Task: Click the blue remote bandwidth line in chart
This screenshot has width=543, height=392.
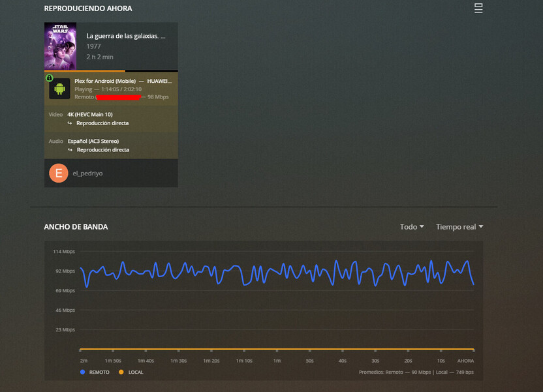Action: pos(277,273)
